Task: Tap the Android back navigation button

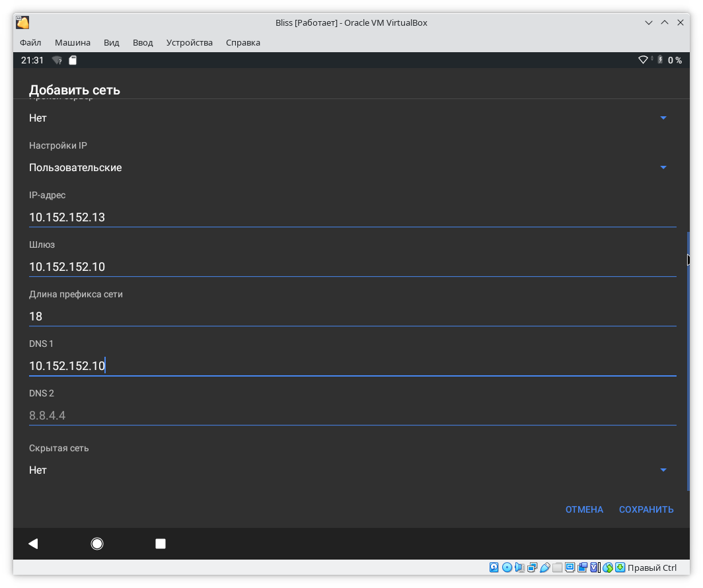Action: [33, 544]
